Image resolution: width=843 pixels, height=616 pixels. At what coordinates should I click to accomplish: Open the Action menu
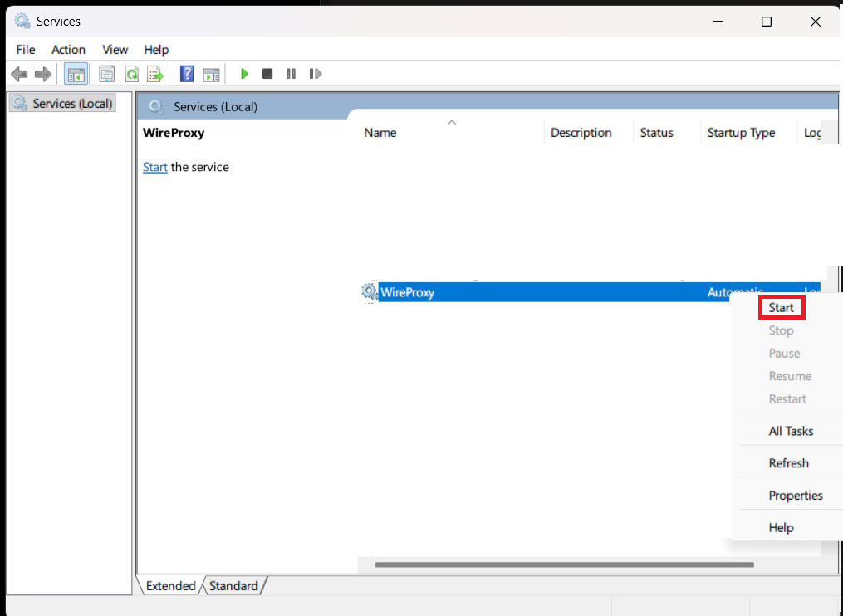(68, 50)
